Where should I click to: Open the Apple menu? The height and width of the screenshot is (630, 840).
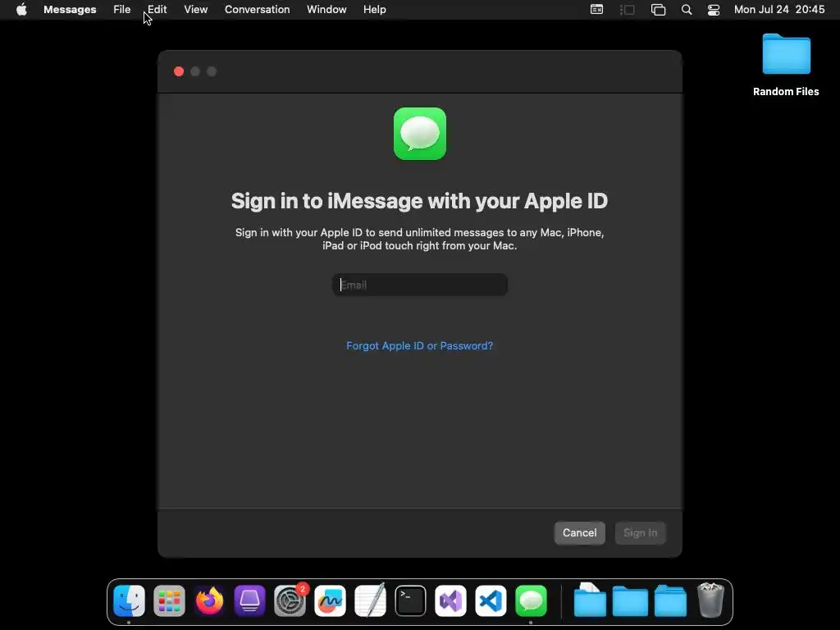coord(21,10)
